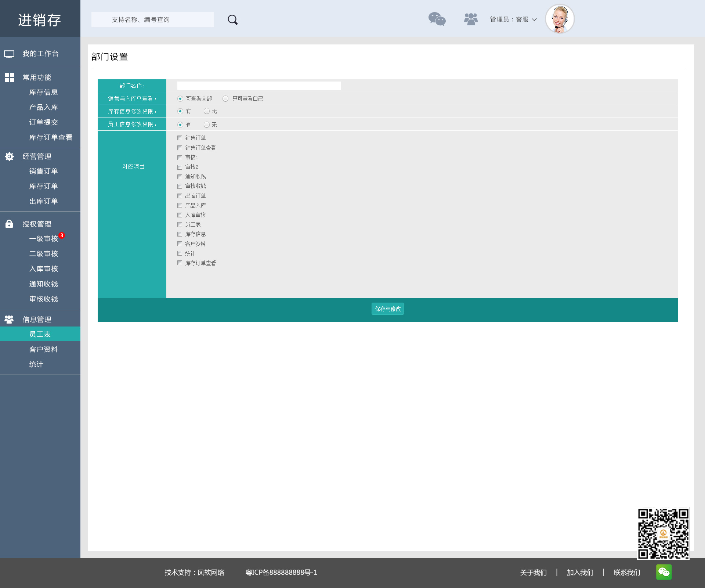Click the 保存与修改 button
Screen dimensions: 705x588
pyautogui.click(x=387, y=309)
